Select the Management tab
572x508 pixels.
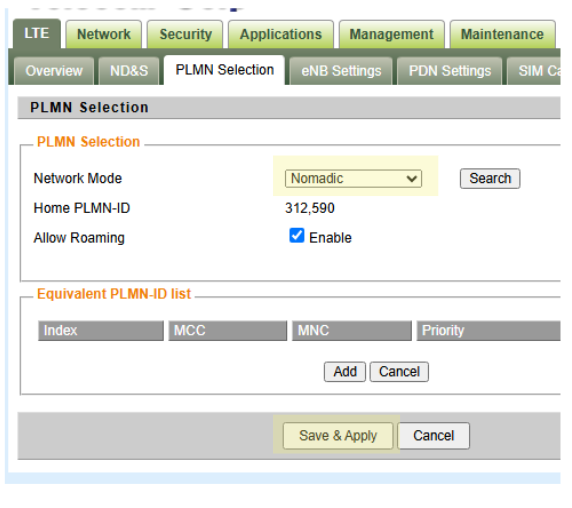pos(391,34)
